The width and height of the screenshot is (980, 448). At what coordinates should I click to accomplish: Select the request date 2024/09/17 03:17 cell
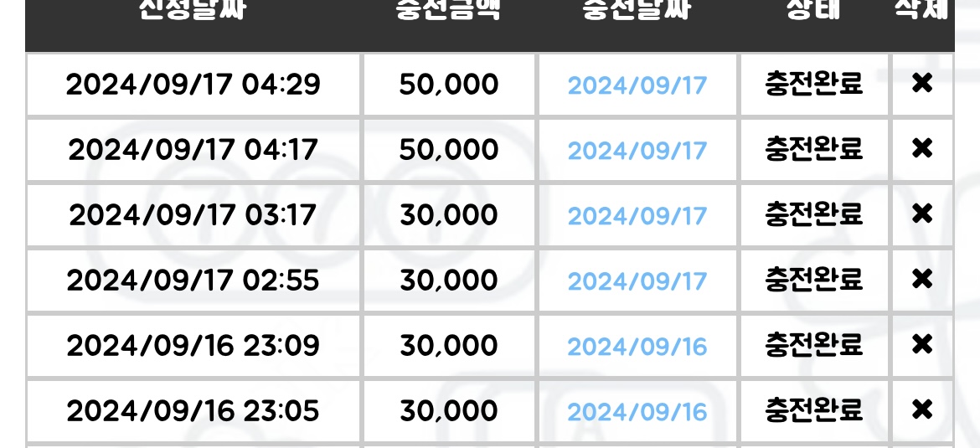tap(193, 215)
